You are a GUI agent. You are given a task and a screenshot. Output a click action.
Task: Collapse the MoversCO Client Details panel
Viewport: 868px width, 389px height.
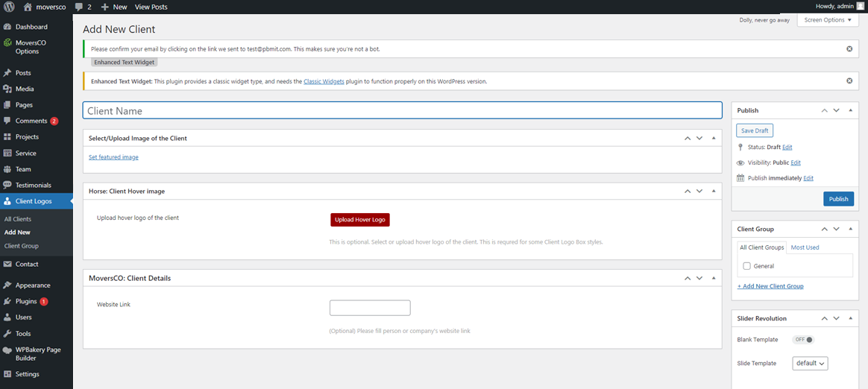pos(714,278)
